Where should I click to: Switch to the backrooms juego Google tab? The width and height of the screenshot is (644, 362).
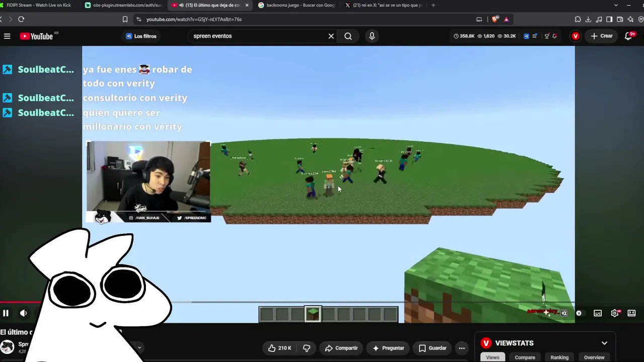[296, 5]
